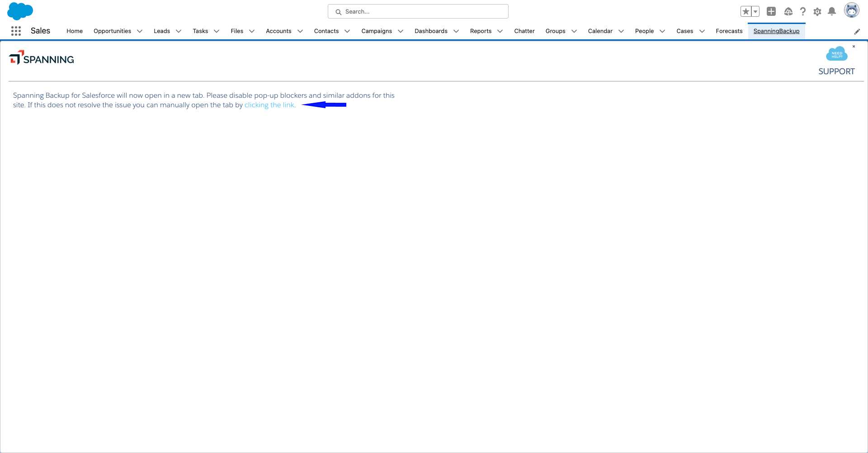Viewport: 868px width, 453px height.
Task: Click the Favorites star icon
Action: 746,11
